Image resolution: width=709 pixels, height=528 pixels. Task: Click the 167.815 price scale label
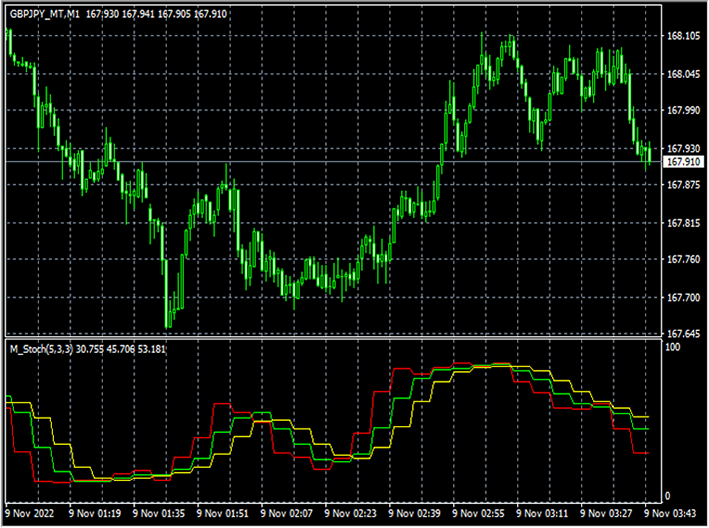tap(684, 223)
